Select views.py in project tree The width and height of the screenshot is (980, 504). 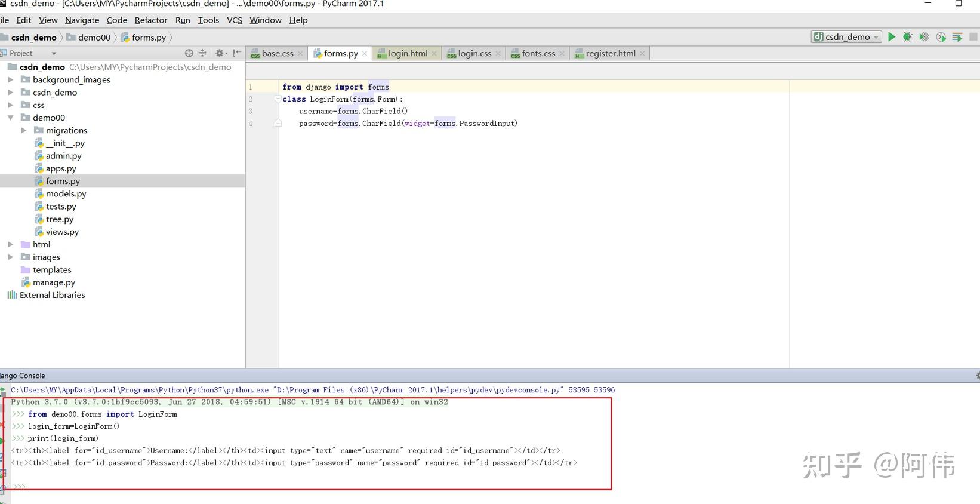[57, 232]
